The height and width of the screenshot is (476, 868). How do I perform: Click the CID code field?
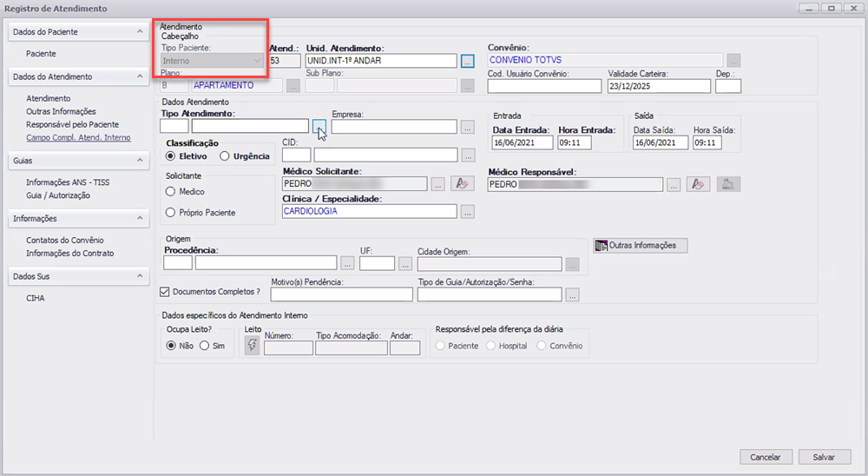[x=296, y=155]
